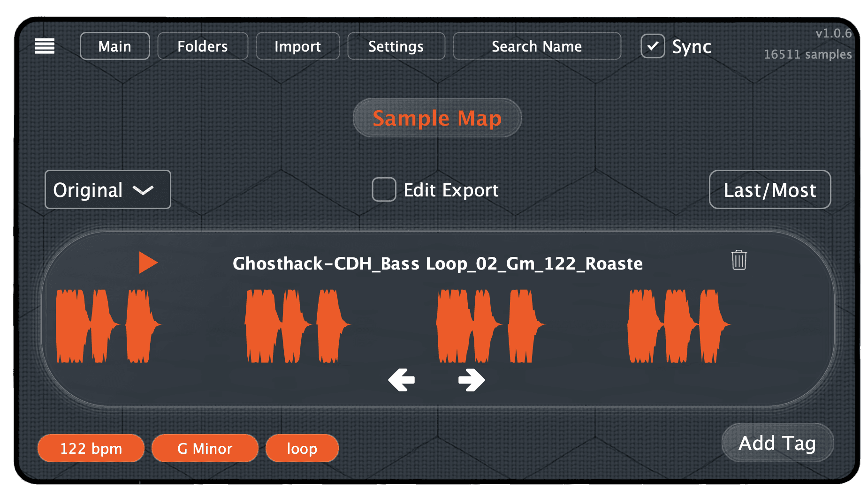Click the chevron arrow beside Original
868x496 pixels.
(x=143, y=190)
